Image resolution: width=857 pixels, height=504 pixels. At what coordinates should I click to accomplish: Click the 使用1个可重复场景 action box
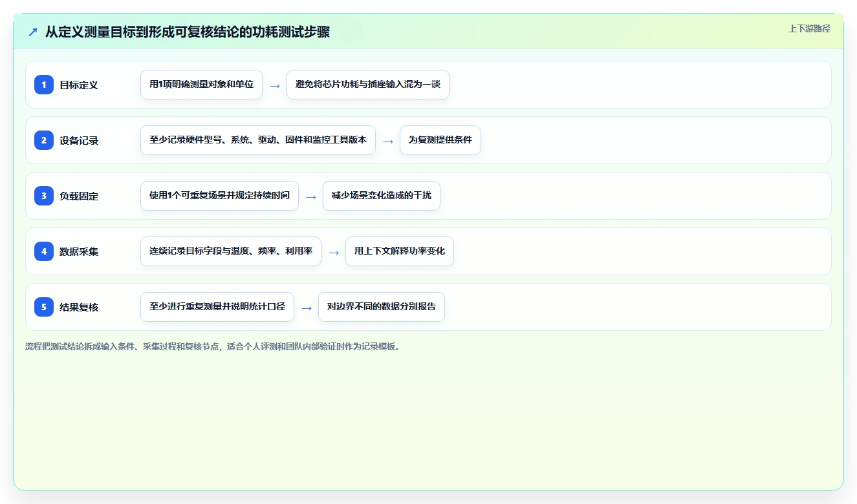tap(219, 196)
